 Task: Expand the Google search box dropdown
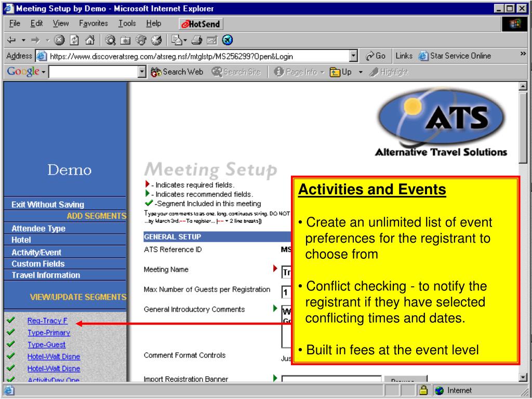pos(142,72)
